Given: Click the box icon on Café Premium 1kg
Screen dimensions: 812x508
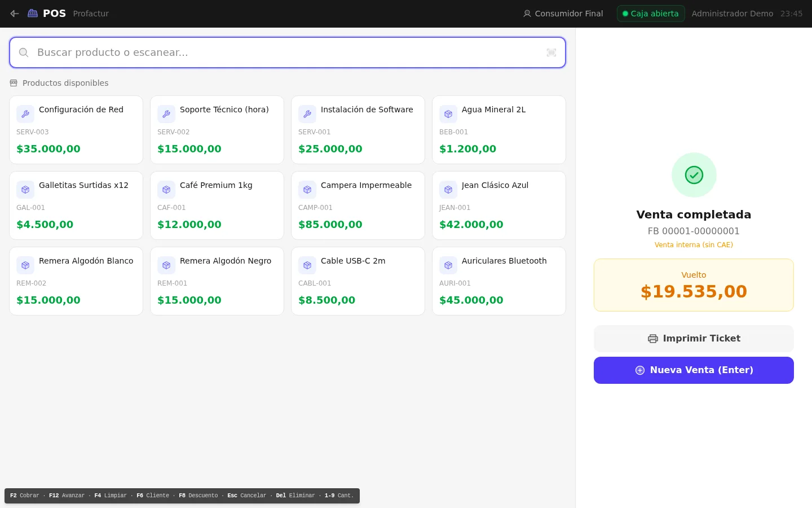Looking at the screenshot, I should pyautogui.click(x=166, y=190).
